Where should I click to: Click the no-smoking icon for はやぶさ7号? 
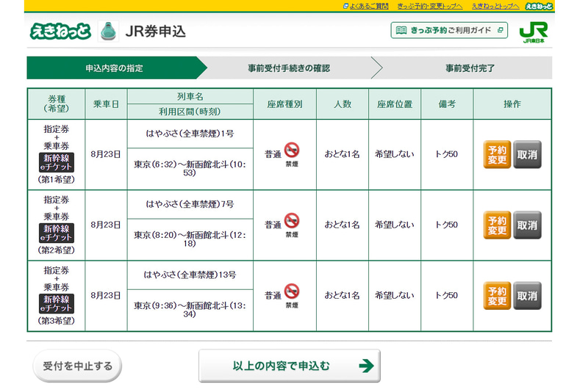click(291, 220)
